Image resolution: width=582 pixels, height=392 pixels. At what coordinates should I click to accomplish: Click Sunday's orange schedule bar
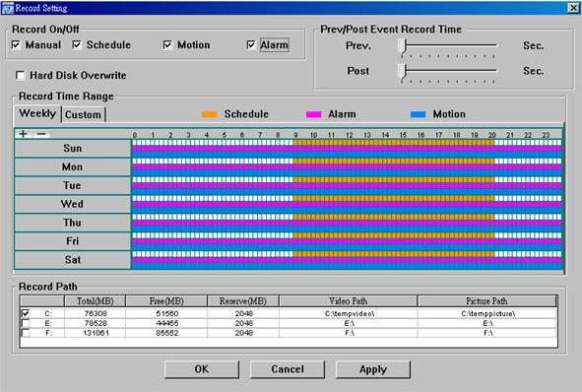click(394, 142)
